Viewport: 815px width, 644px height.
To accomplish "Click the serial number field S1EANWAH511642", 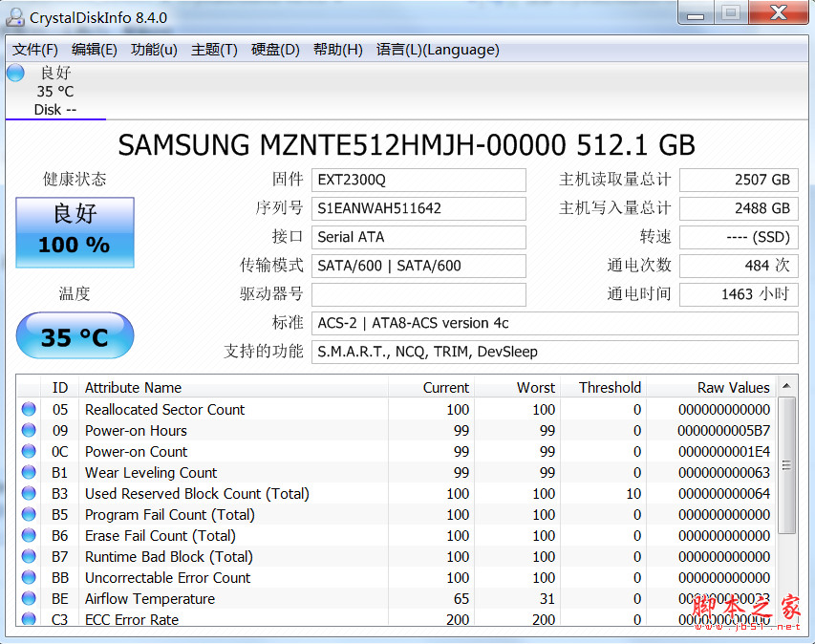I will pos(418,208).
